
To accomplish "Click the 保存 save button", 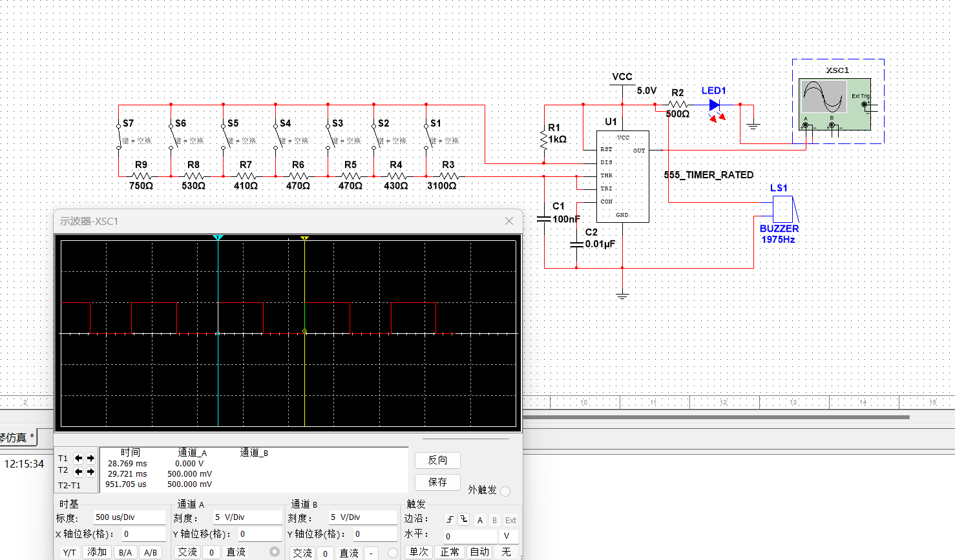I will (437, 482).
